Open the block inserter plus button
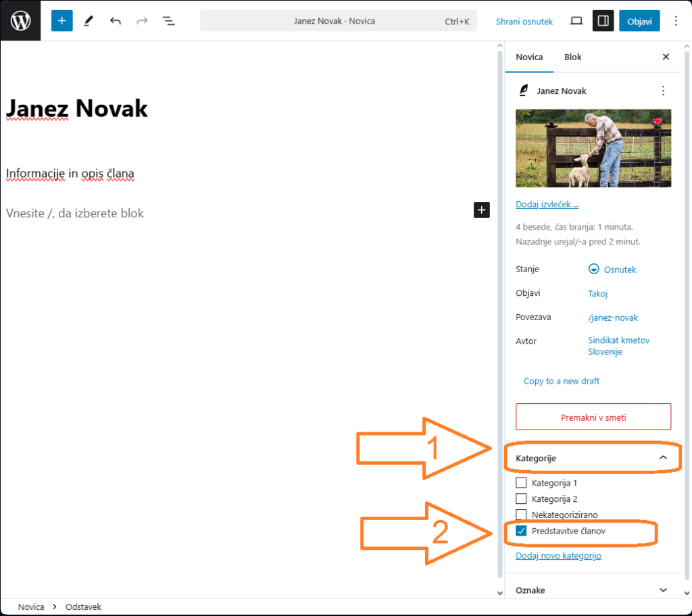Viewport: 692px width, 616px height. (61, 21)
